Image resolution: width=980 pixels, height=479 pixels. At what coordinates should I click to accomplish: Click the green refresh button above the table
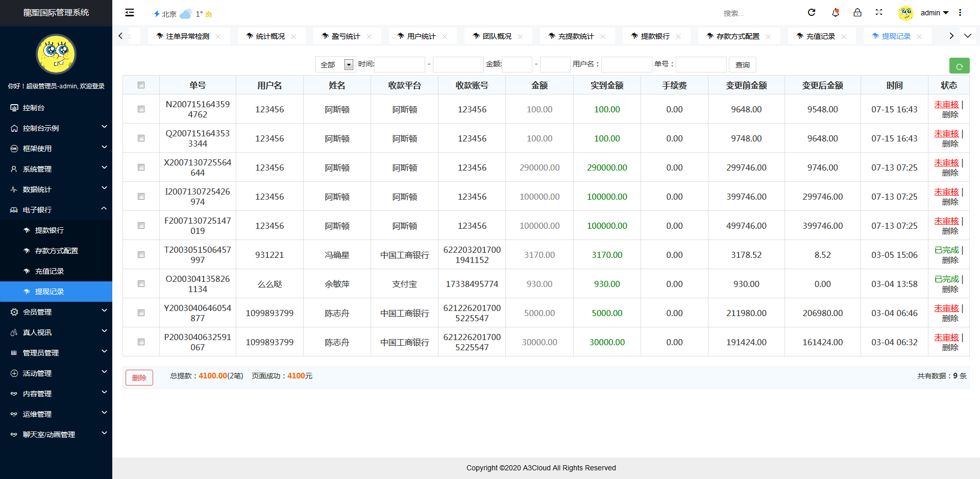[x=960, y=65]
